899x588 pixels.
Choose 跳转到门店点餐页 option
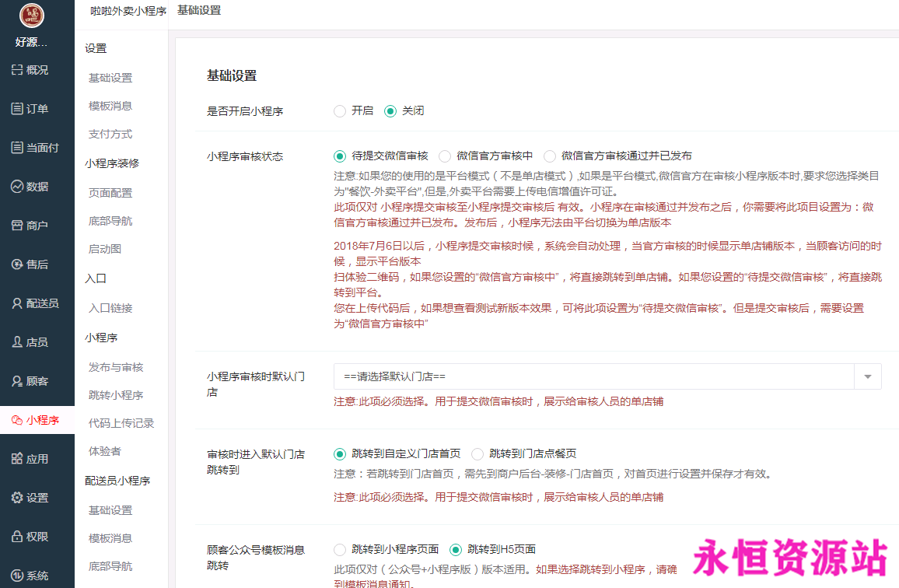[x=477, y=454]
